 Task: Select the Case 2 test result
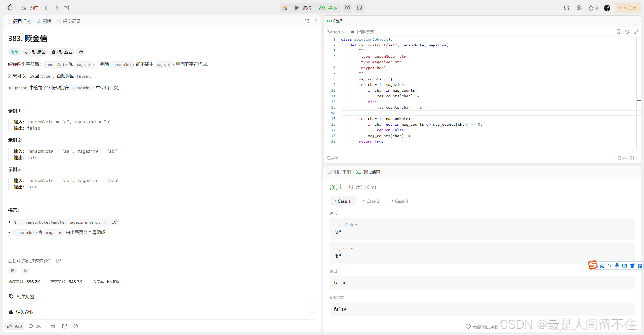coord(371,201)
